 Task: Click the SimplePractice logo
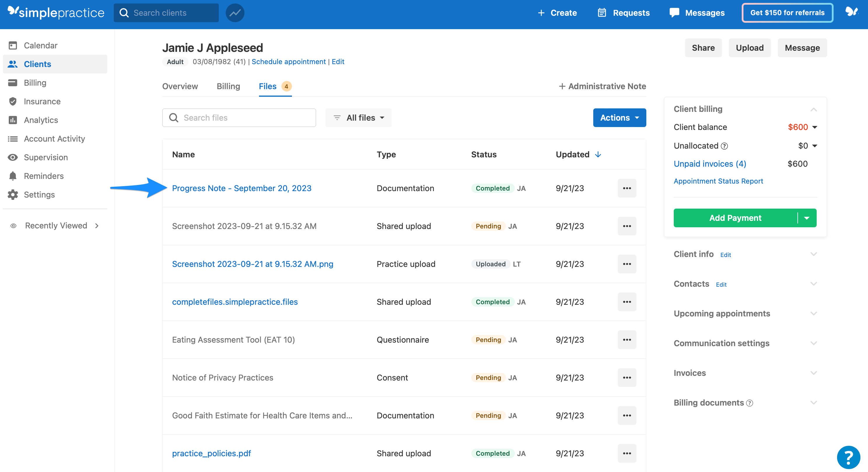click(55, 12)
